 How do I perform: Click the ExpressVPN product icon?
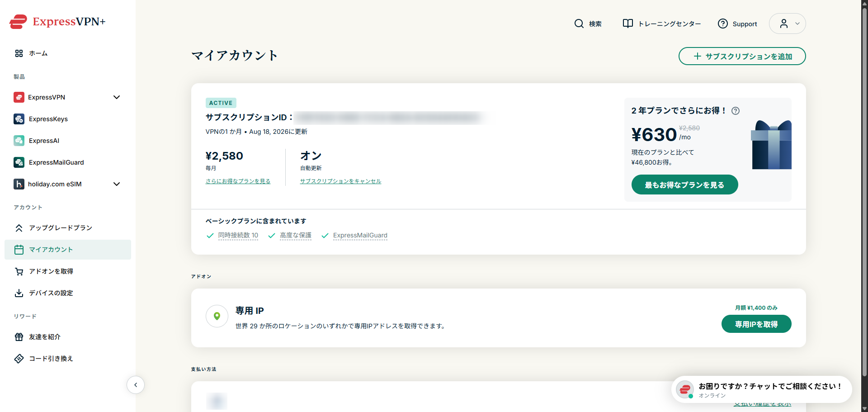point(19,97)
